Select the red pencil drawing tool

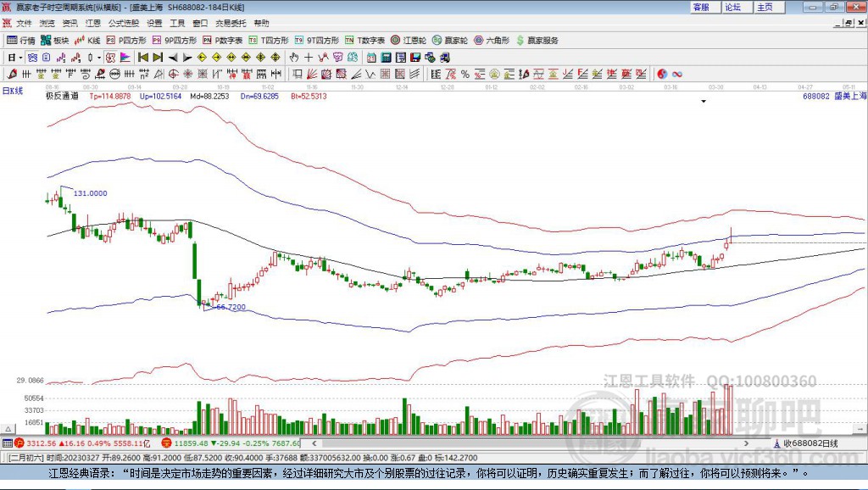pos(11,75)
